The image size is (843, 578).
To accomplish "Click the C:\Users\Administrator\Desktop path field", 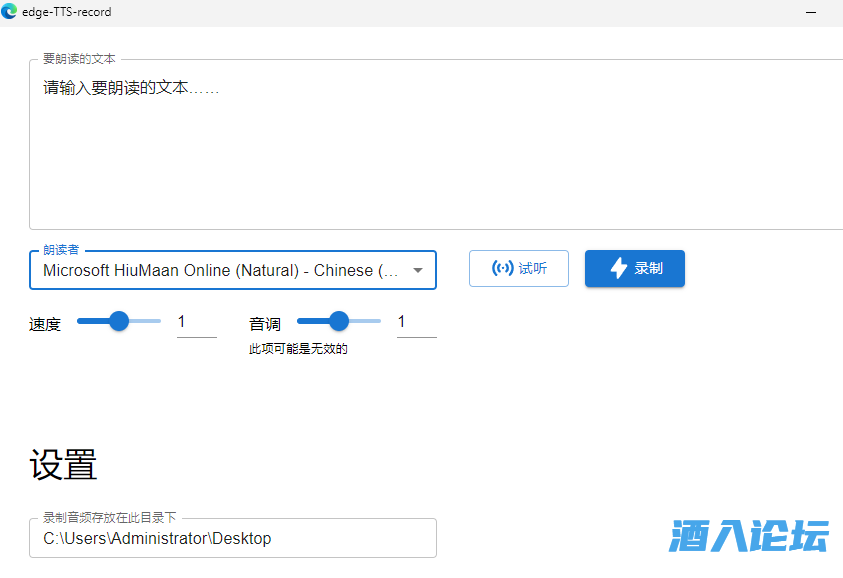I will (232, 538).
